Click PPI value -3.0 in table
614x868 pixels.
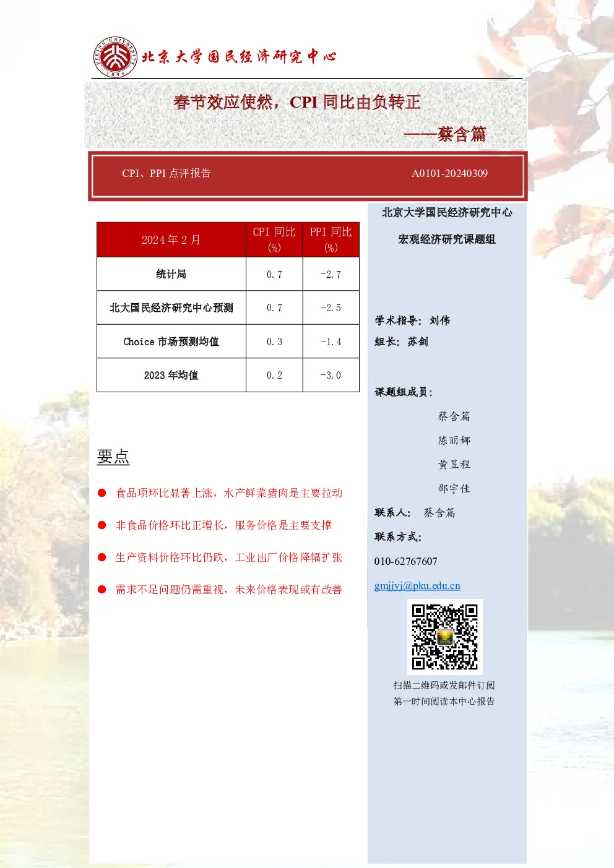[x=331, y=375]
